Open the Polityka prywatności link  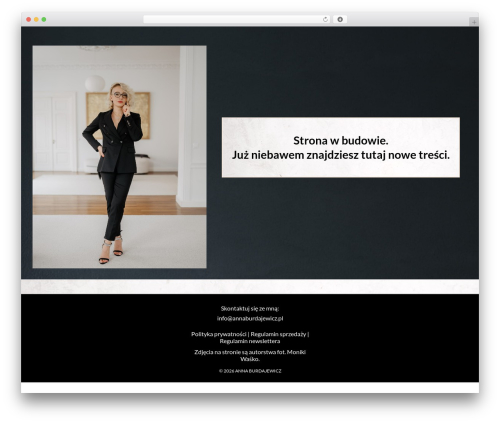219,334
